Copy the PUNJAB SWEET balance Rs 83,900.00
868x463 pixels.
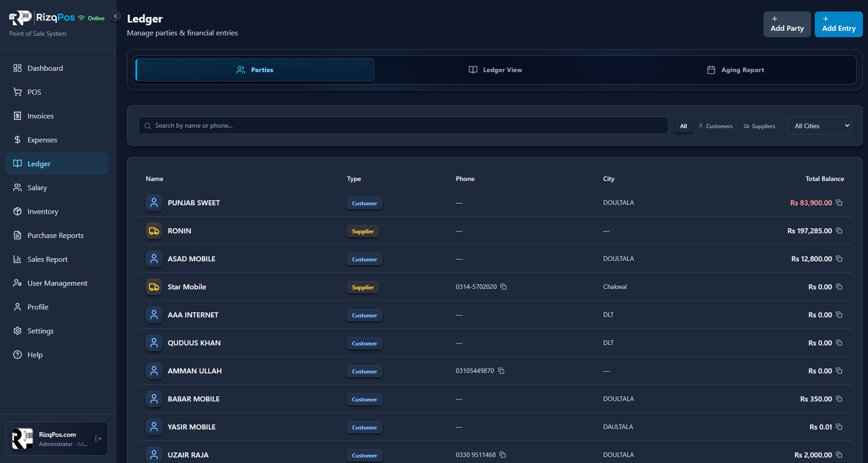839,203
